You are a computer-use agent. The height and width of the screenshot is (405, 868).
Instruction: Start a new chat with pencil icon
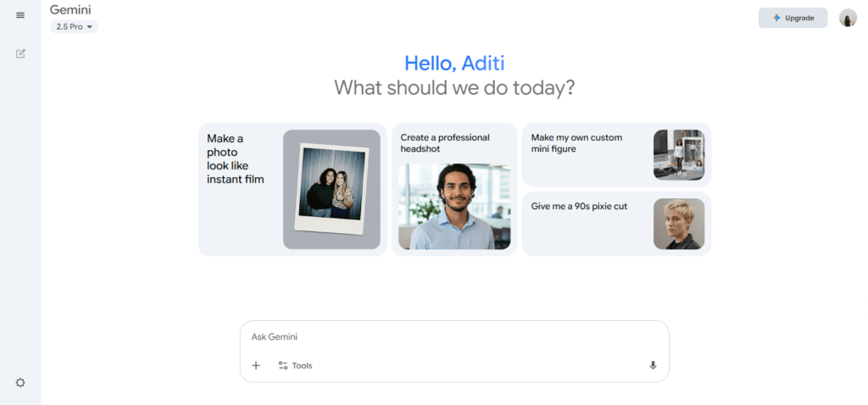[x=20, y=53]
